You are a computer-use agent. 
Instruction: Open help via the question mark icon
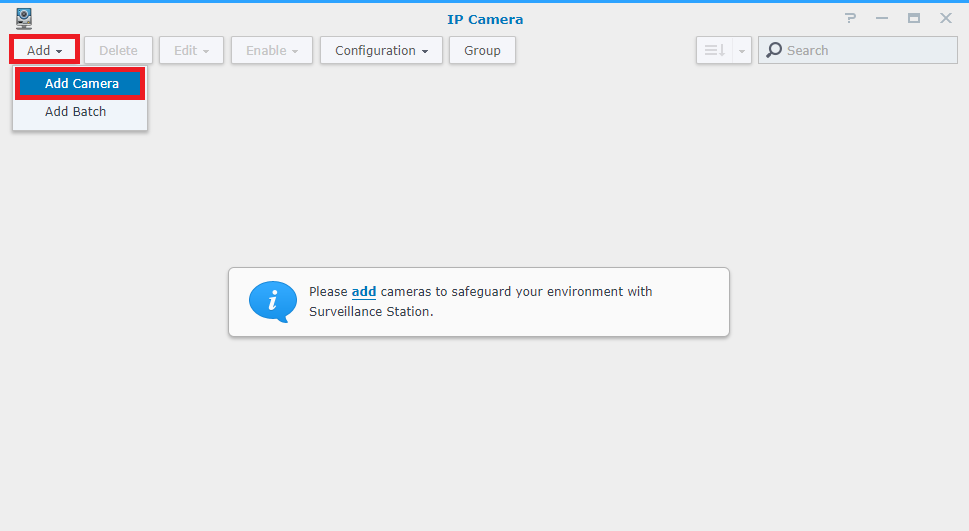click(850, 18)
